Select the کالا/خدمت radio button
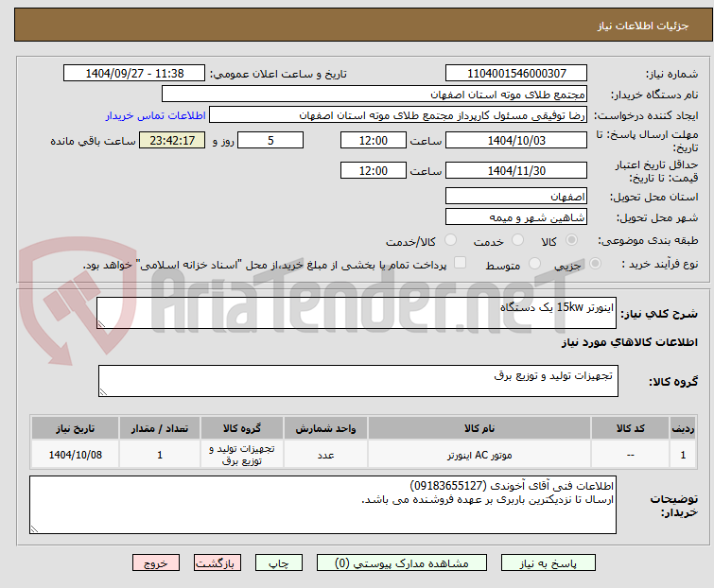Viewport: 714px width, 588px height. pos(450,240)
